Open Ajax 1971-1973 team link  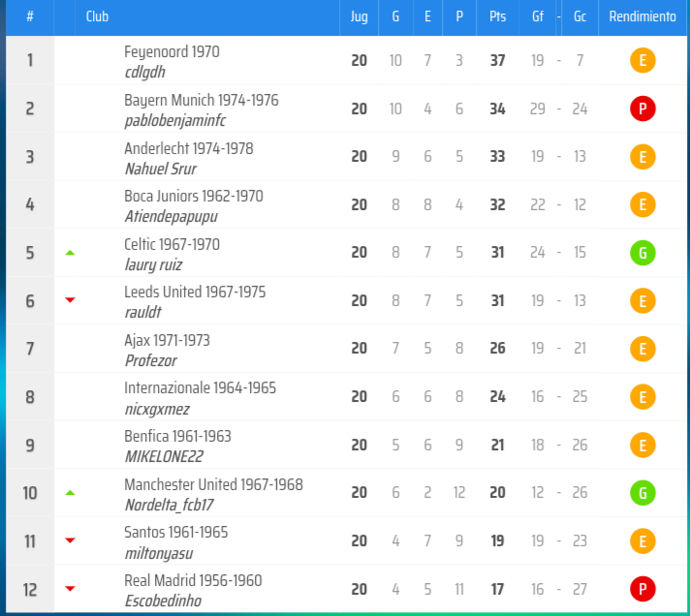167,341
